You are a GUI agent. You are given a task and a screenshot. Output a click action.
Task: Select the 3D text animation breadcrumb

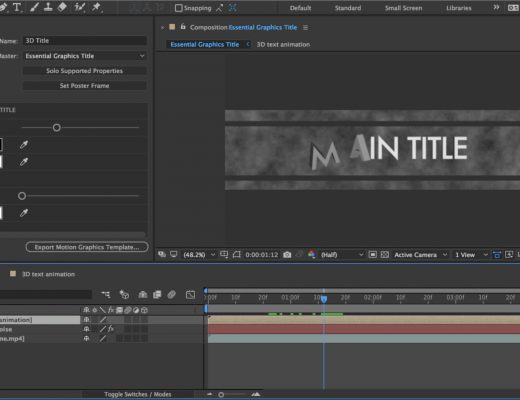(x=283, y=44)
